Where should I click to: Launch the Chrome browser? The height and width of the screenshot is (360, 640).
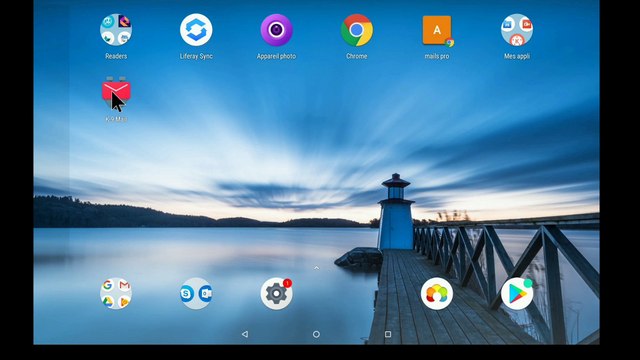[x=356, y=30]
